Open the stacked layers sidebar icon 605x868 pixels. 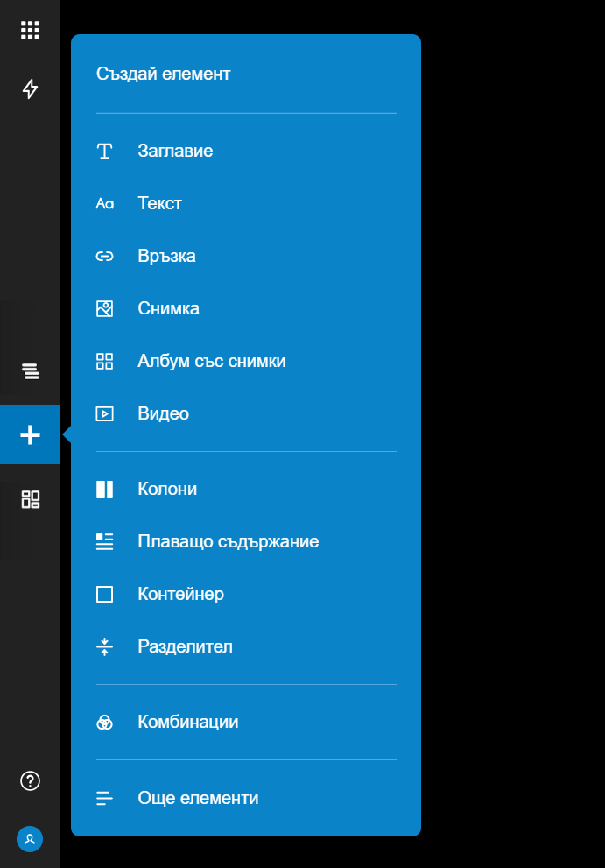[x=31, y=370]
